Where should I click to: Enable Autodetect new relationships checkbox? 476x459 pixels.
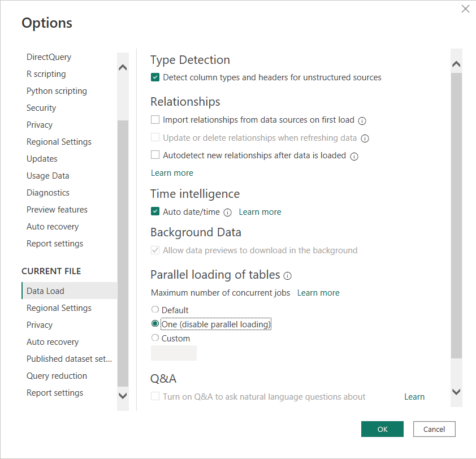155,155
